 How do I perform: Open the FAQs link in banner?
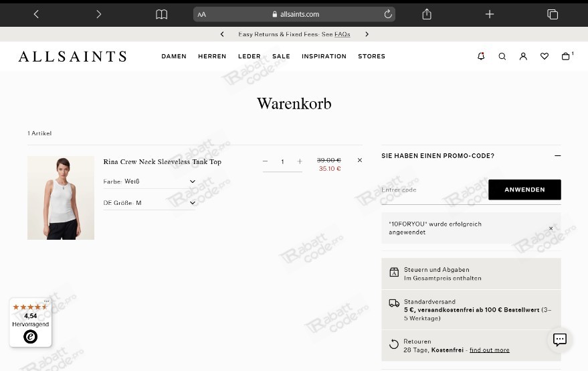(x=342, y=34)
